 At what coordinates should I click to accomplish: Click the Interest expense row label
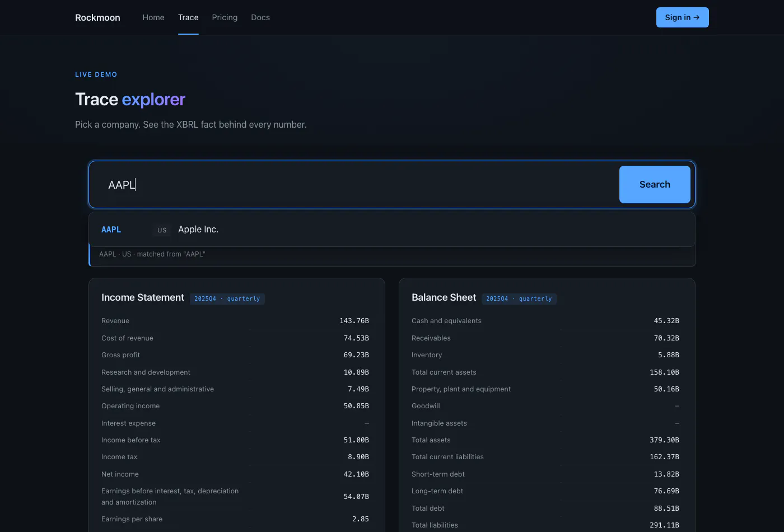128,423
